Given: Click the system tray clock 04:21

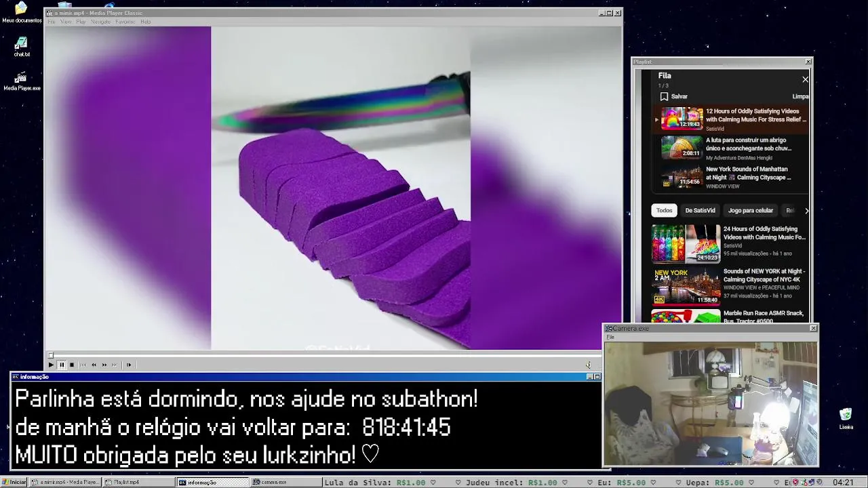Looking at the screenshot, I should 843,482.
